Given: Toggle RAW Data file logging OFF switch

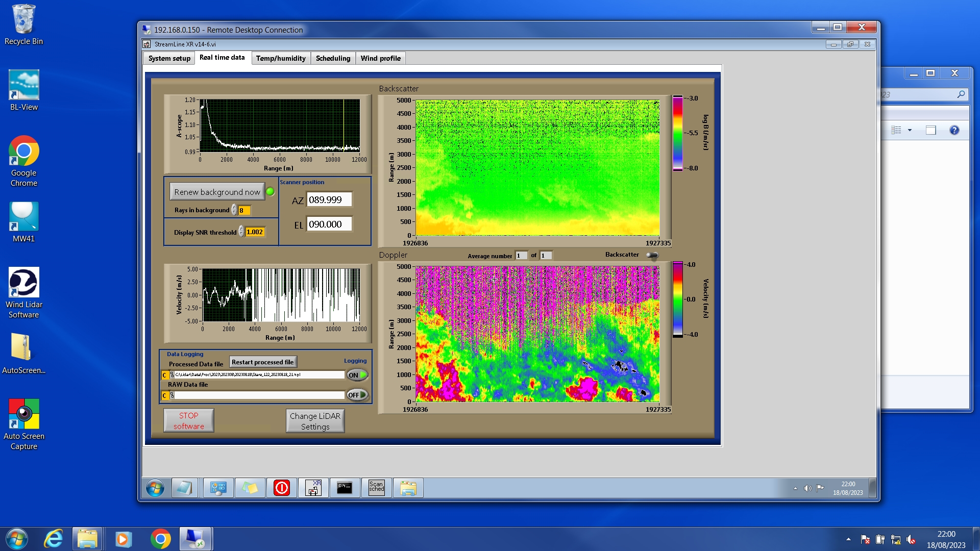Looking at the screenshot, I should tap(357, 395).
